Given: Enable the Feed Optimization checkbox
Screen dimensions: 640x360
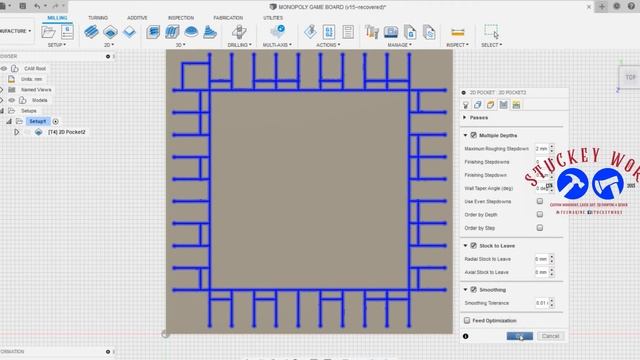Looking at the screenshot, I should click(467, 320).
